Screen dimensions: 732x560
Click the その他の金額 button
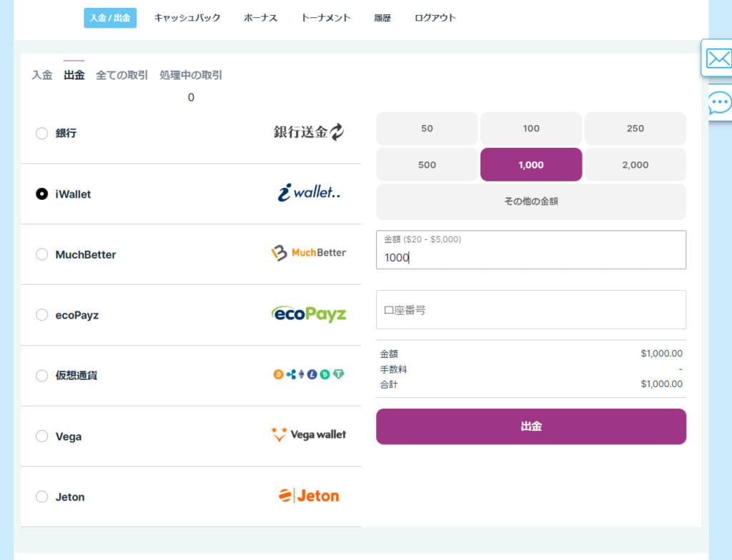(x=531, y=201)
